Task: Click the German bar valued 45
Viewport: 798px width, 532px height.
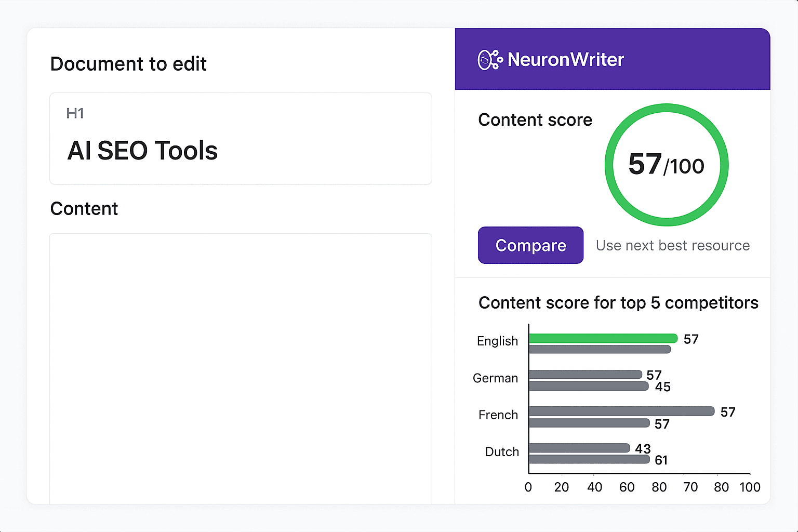Action: coord(589,386)
